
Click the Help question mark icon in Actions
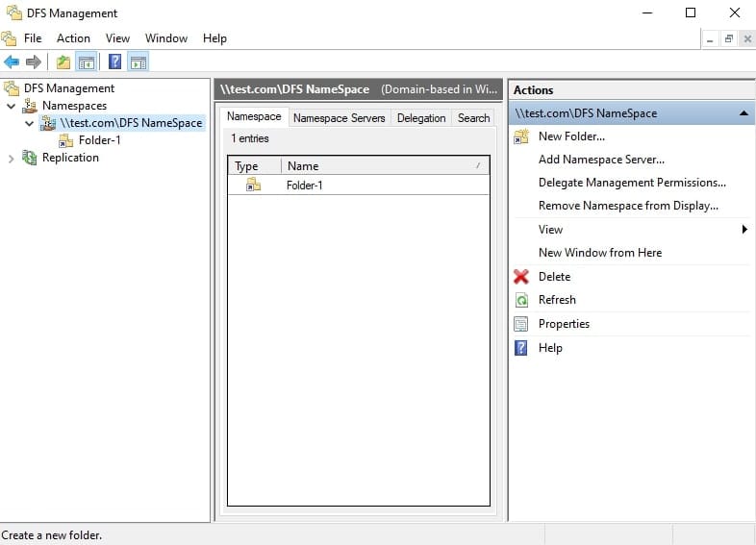pyautogui.click(x=521, y=347)
